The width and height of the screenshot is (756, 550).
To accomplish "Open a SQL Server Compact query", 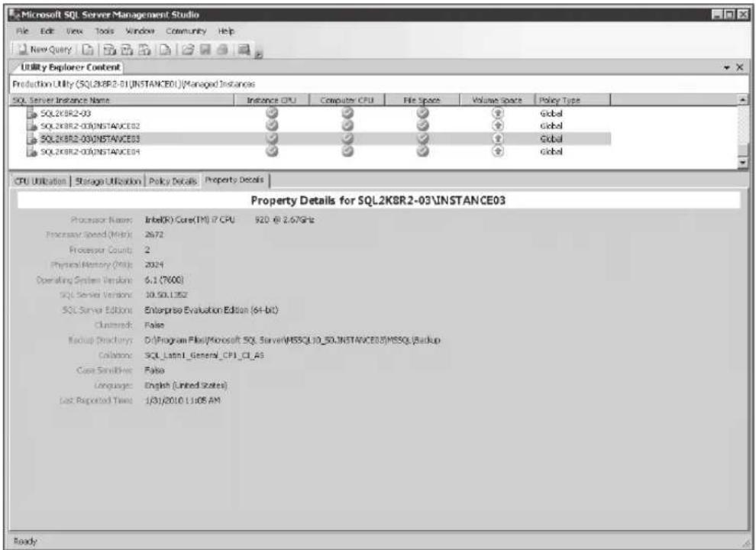I will pyautogui.click(x=166, y=49).
